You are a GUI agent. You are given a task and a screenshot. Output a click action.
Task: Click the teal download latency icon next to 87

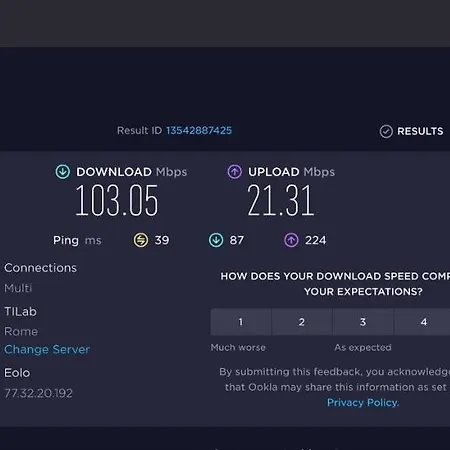click(x=216, y=240)
